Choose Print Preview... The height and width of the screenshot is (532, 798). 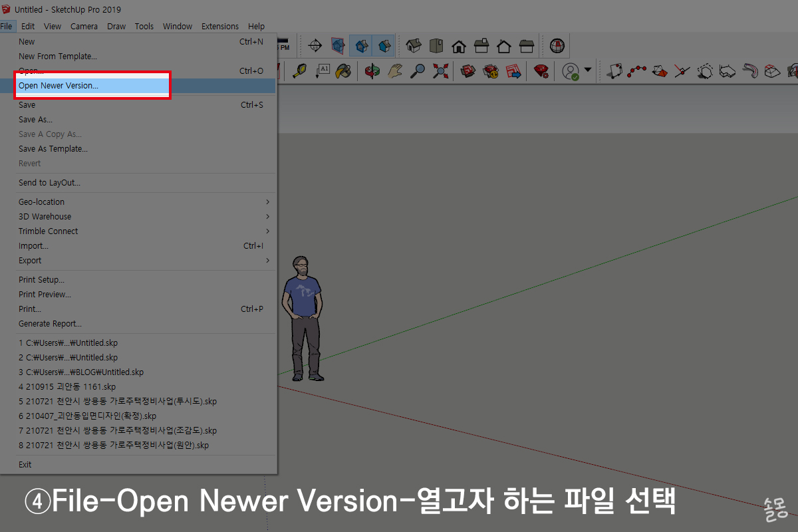[138, 294]
